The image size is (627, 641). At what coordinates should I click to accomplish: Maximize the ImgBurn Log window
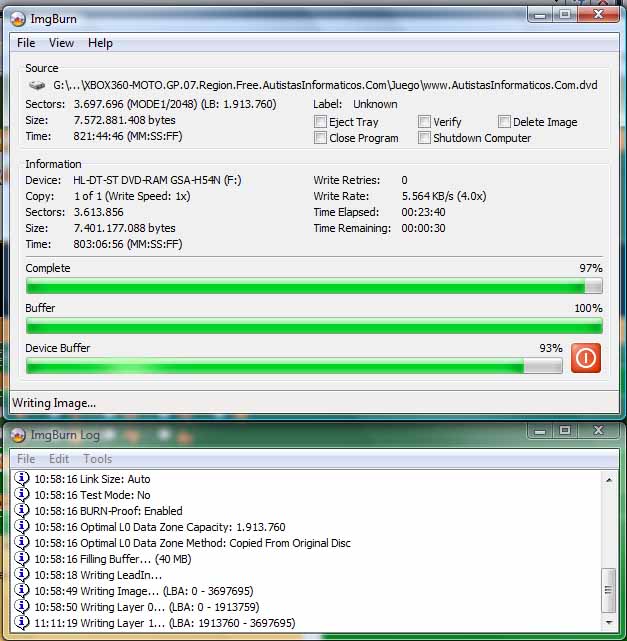coord(565,431)
